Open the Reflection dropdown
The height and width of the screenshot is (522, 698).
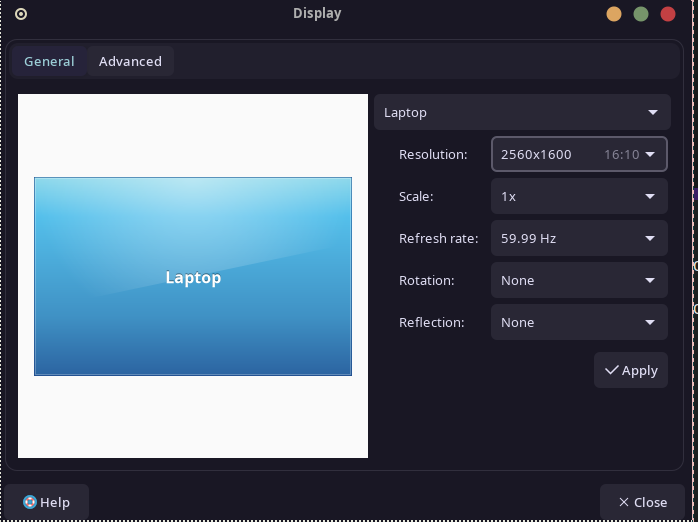pyautogui.click(x=579, y=322)
